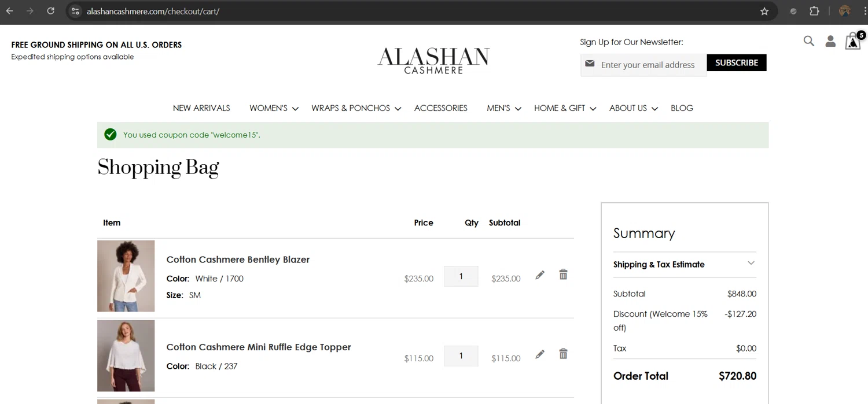
Task: Open the WOMEN'S menu label
Action: [269, 108]
